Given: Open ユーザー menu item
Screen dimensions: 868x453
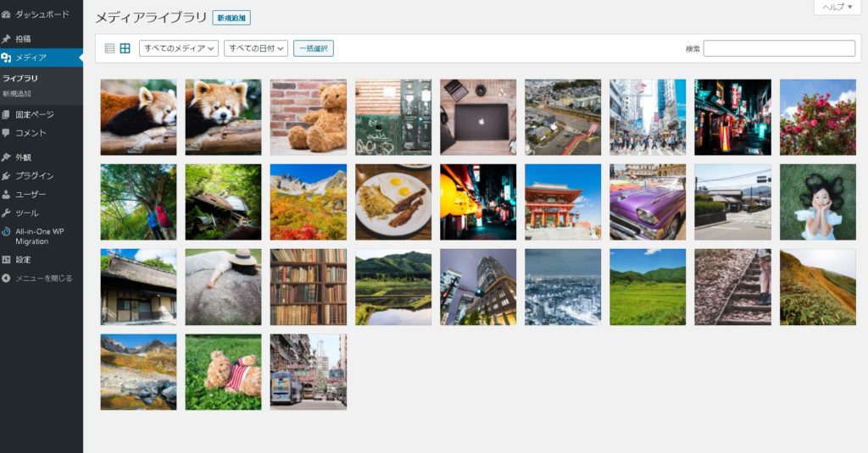Looking at the screenshot, I should coord(31,195).
